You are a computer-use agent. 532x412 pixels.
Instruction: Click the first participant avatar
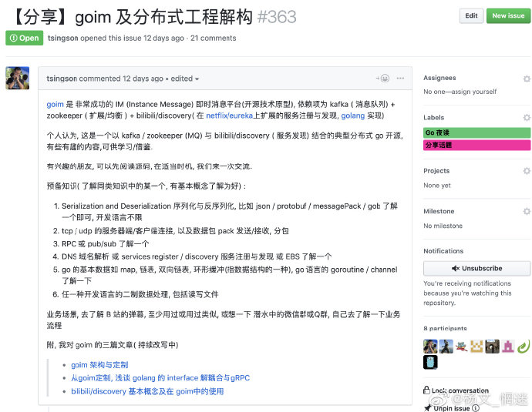click(x=430, y=347)
